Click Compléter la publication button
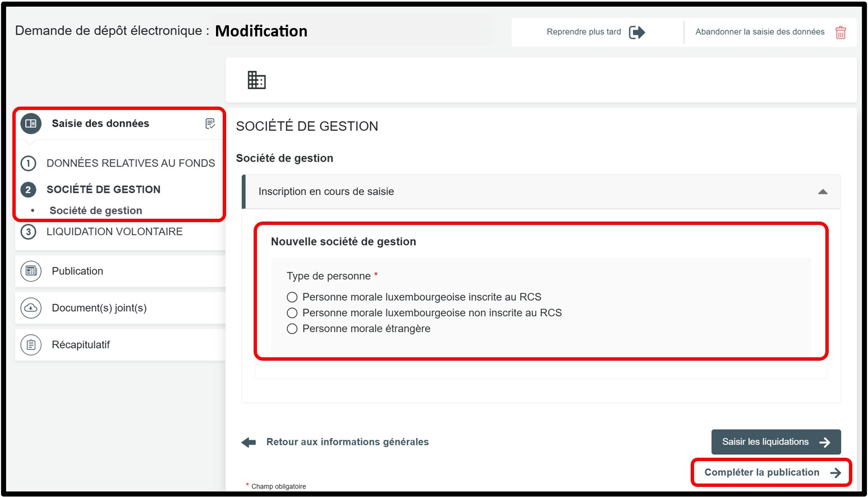The height and width of the screenshot is (497, 868). [x=771, y=472]
